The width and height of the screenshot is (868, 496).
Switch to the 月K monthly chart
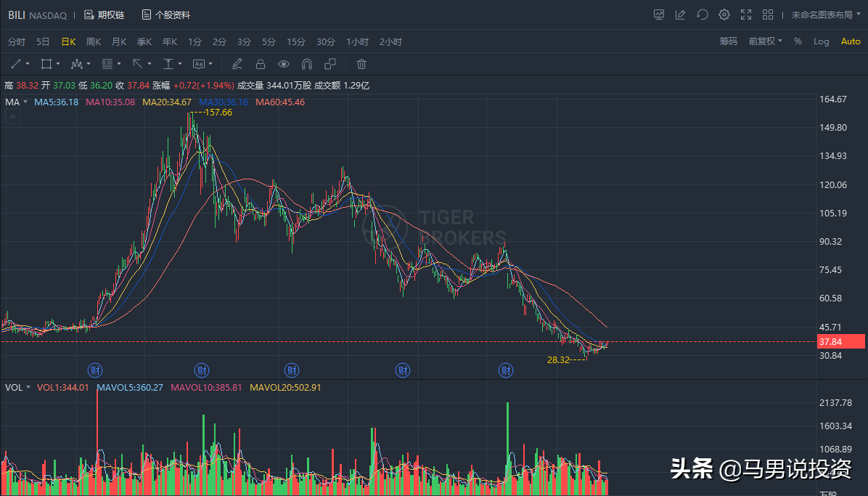[x=119, y=42]
